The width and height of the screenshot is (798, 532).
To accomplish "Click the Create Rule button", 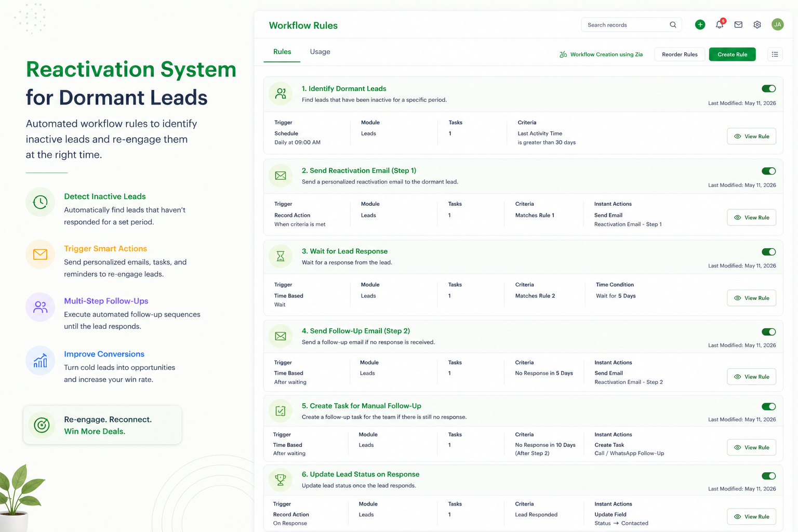I will 732,55.
